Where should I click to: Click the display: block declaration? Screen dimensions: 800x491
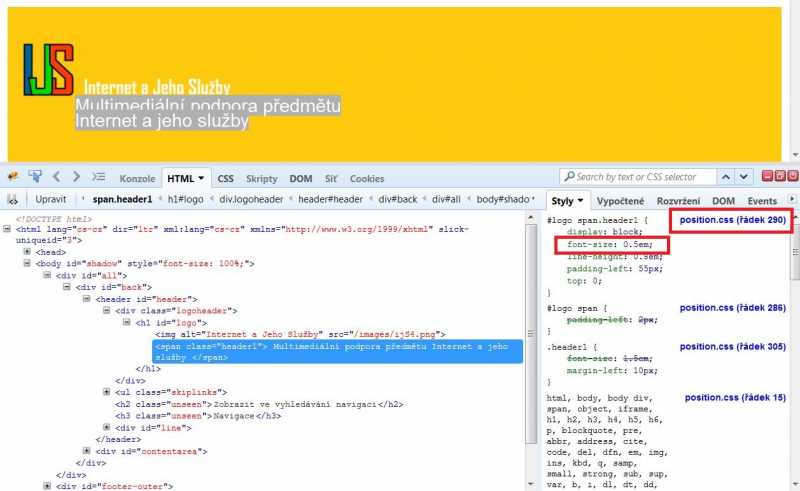pyautogui.click(x=605, y=232)
